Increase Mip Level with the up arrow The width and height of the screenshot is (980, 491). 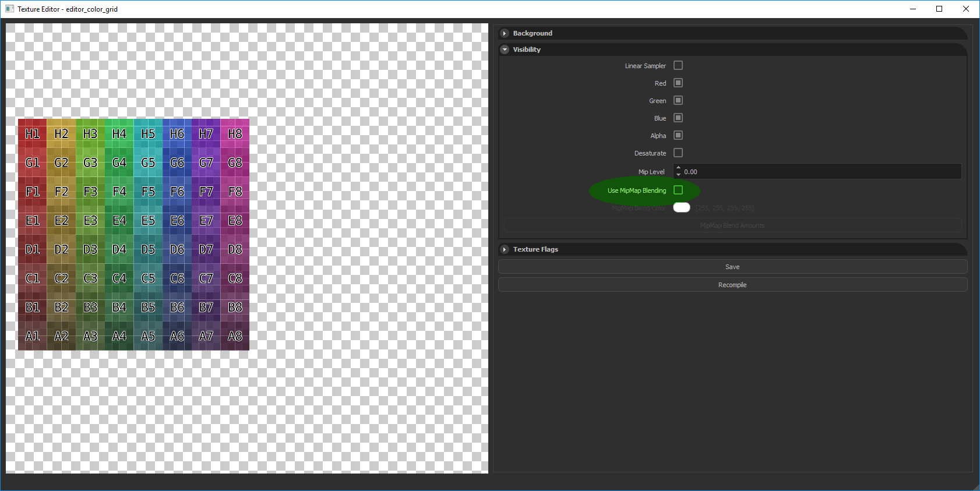pyautogui.click(x=678, y=168)
